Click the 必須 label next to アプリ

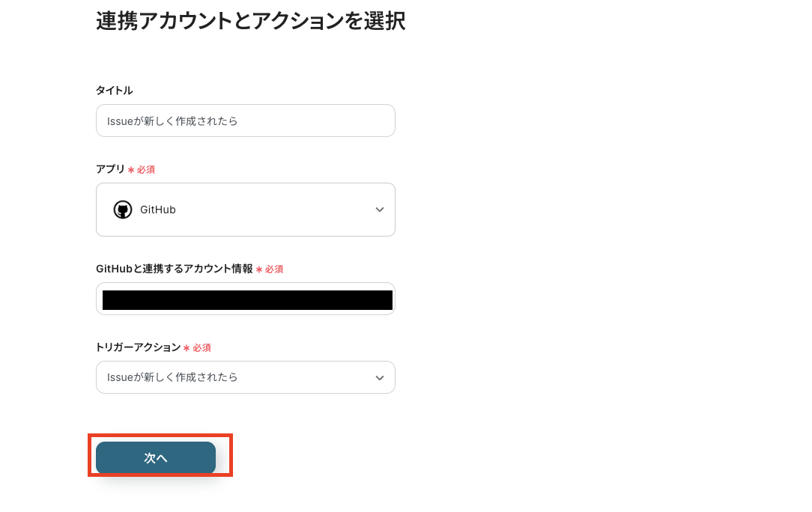(x=145, y=169)
